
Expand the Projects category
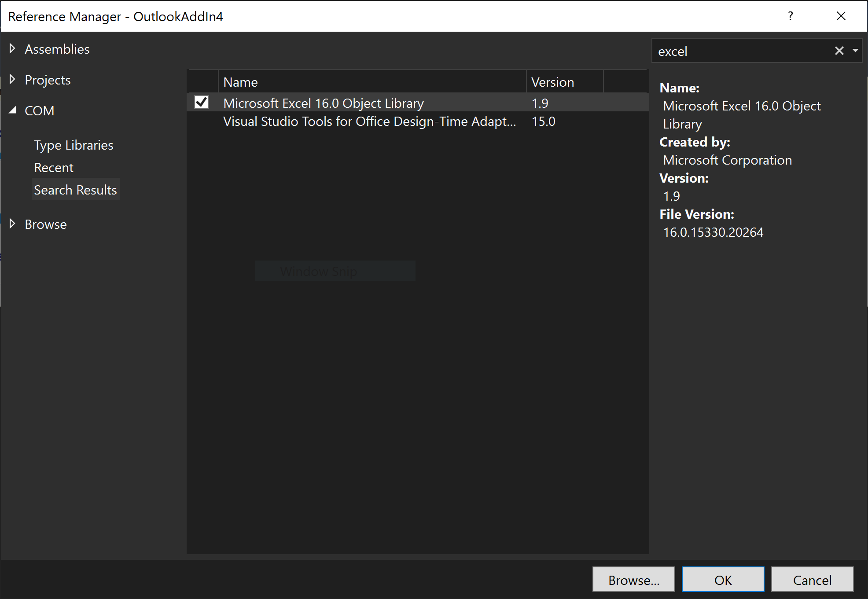pyautogui.click(x=12, y=79)
